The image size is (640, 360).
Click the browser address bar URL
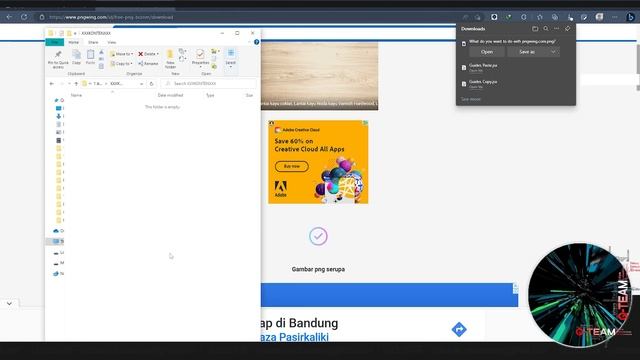(x=111, y=17)
